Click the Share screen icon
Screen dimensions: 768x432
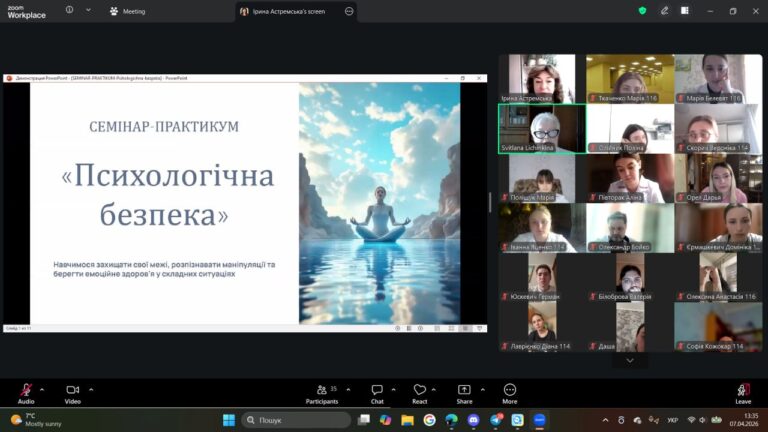[x=464, y=390]
